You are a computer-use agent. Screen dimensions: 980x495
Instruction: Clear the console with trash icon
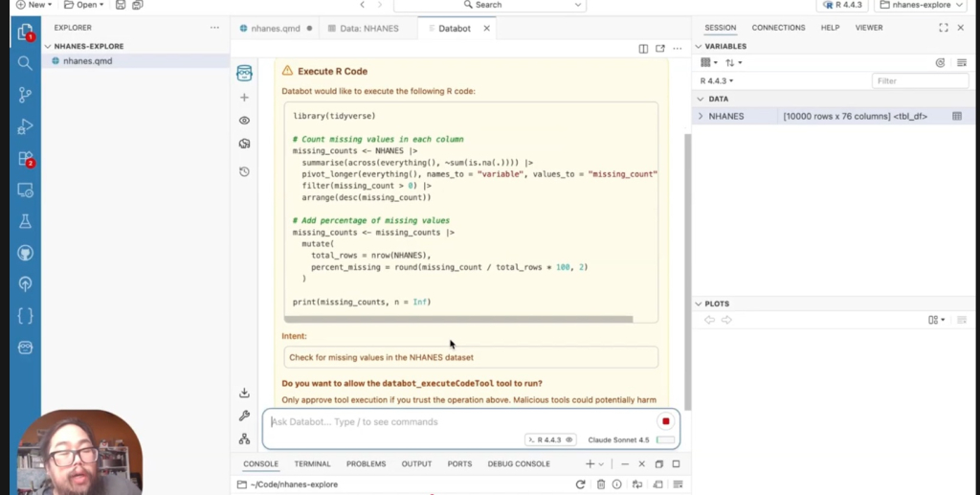[x=601, y=484]
